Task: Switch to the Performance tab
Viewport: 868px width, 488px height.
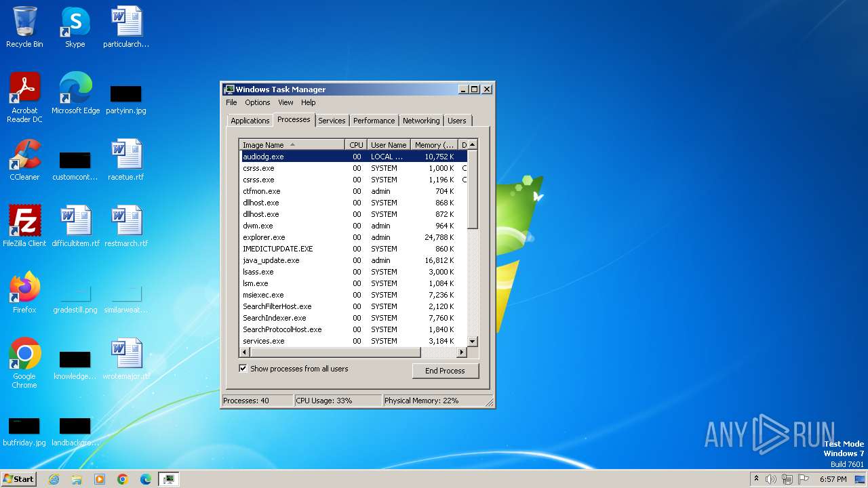Action: click(374, 121)
